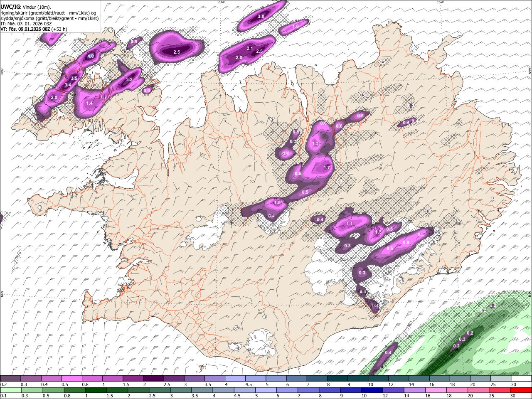Image resolution: width=532 pixels, height=399 pixels.
Task: Click the 'IT: Mið. 07. 01. 2026 03Z' line
Action: [26, 24]
